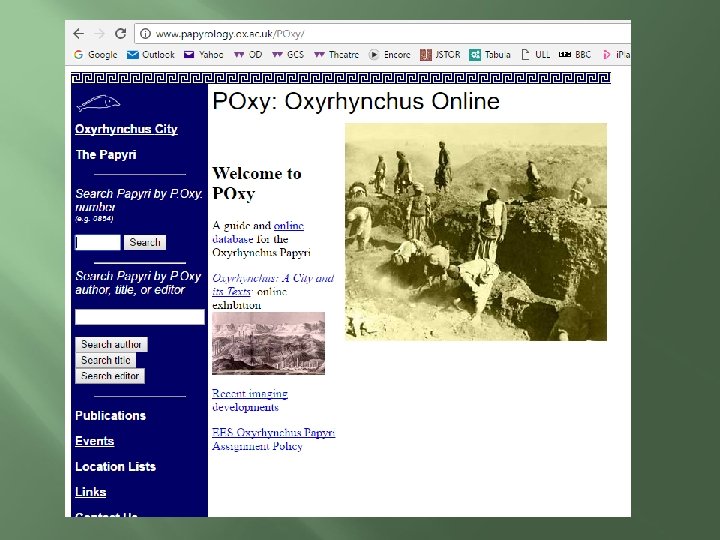Image resolution: width=720 pixels, height=540 pixels.
Task: Focus the address bar URL
Action: pos(230,34)
